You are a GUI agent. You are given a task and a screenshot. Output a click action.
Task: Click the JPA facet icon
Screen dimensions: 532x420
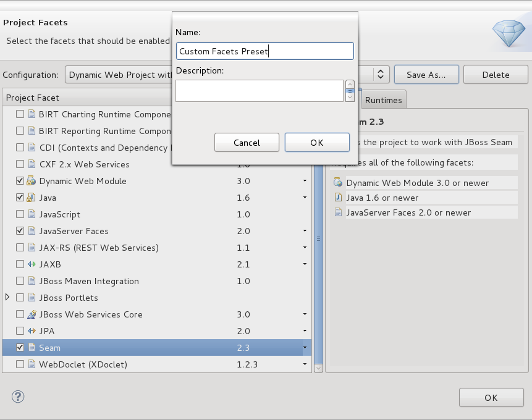32,331
